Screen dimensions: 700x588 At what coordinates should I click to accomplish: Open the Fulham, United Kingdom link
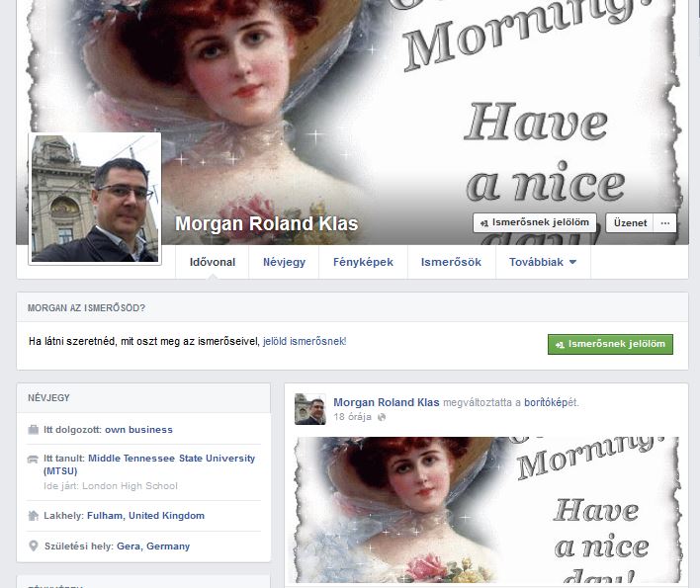click(x=145, y=516)
